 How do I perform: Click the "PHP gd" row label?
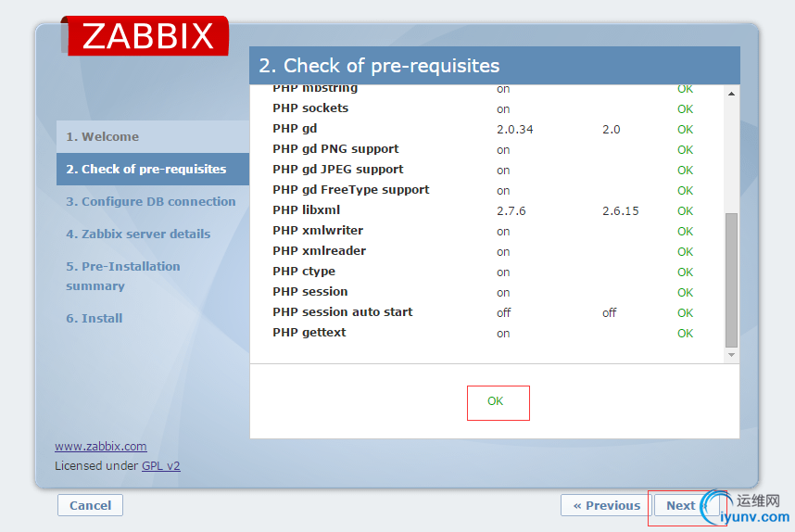(x=295, y=129)
